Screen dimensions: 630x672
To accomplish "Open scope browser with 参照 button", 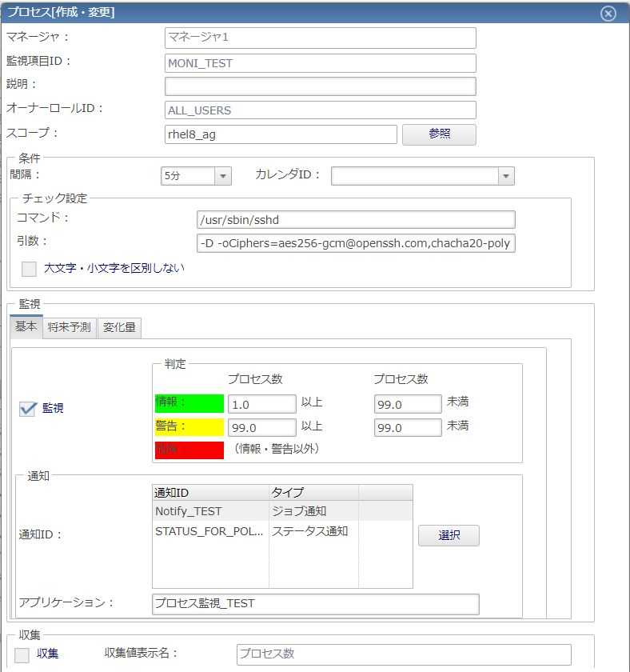I will pyautogui.click(x=439, y=134).
